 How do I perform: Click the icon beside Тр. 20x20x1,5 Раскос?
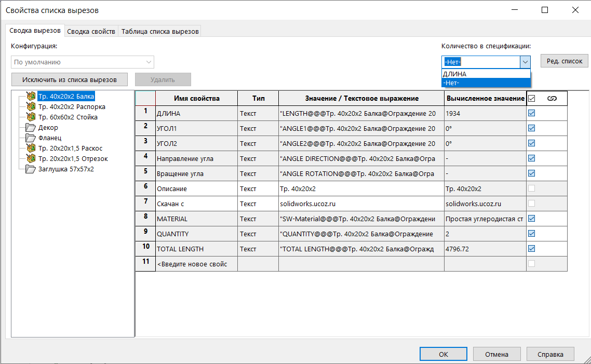pyautogui.click(x=30, y=148)
